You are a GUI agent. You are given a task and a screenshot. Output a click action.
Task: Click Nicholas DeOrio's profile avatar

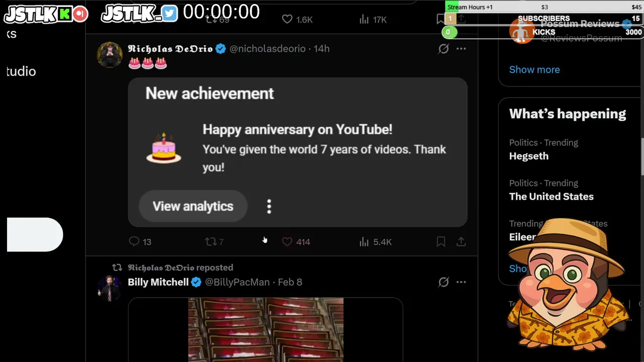click(x=109, y=55)
